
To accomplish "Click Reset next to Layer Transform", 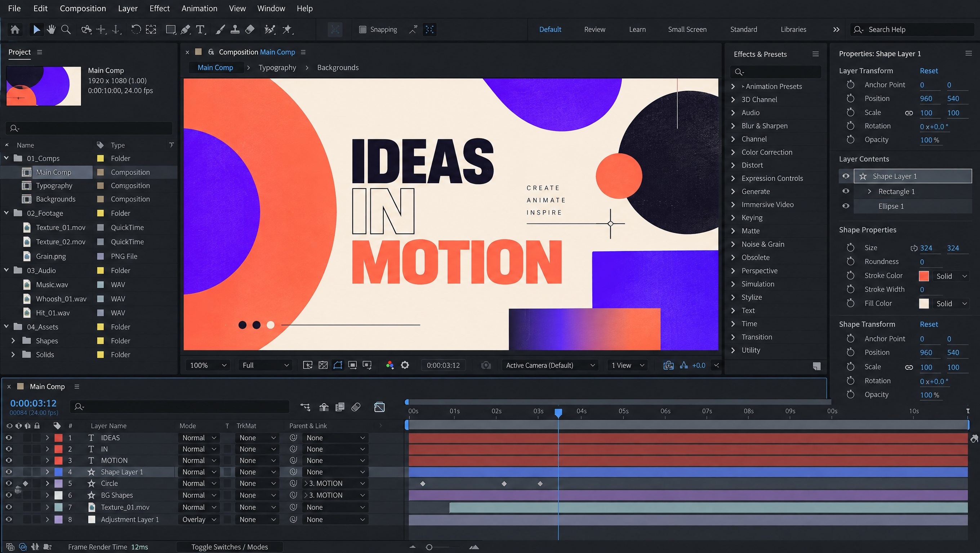I will pyautogui.click(x=928, y=71).
